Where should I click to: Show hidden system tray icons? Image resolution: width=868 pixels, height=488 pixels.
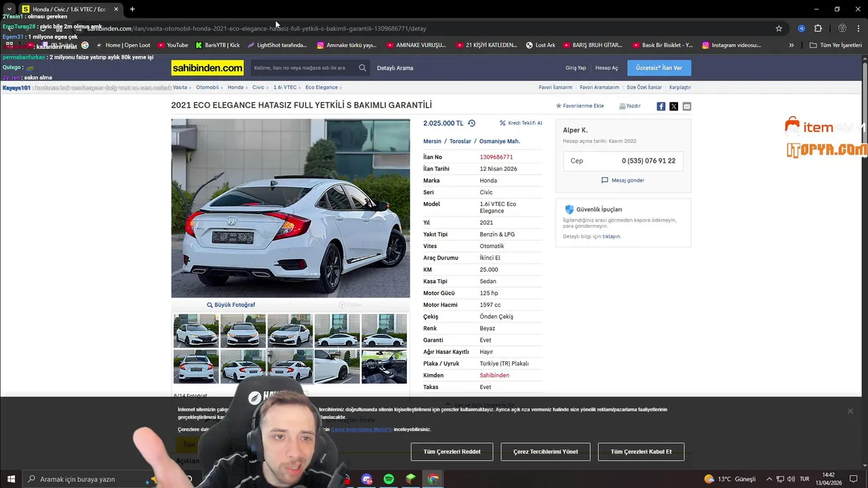tap(769, 479)
